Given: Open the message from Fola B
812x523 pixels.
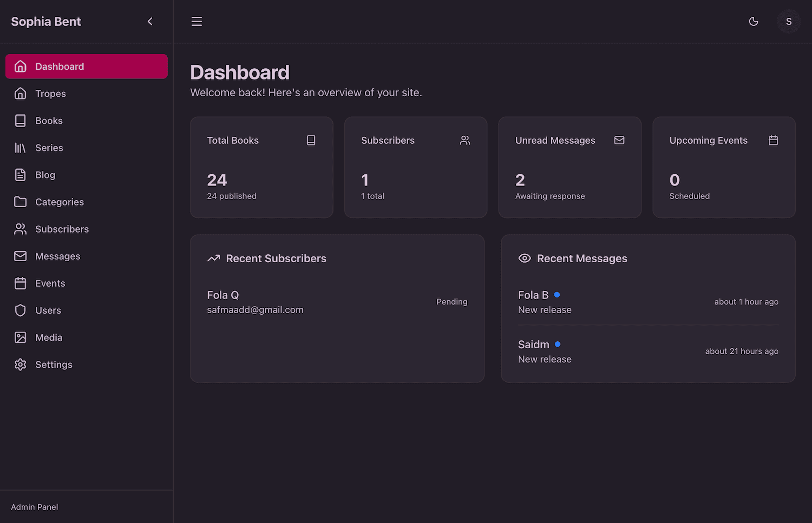Looking at the screenshot, I should [647, 302].
